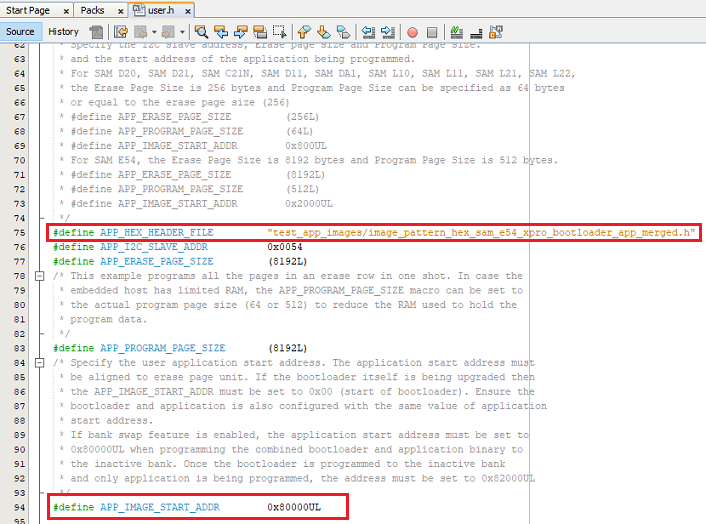Click commented (64L) on line 68

point(299,131)
